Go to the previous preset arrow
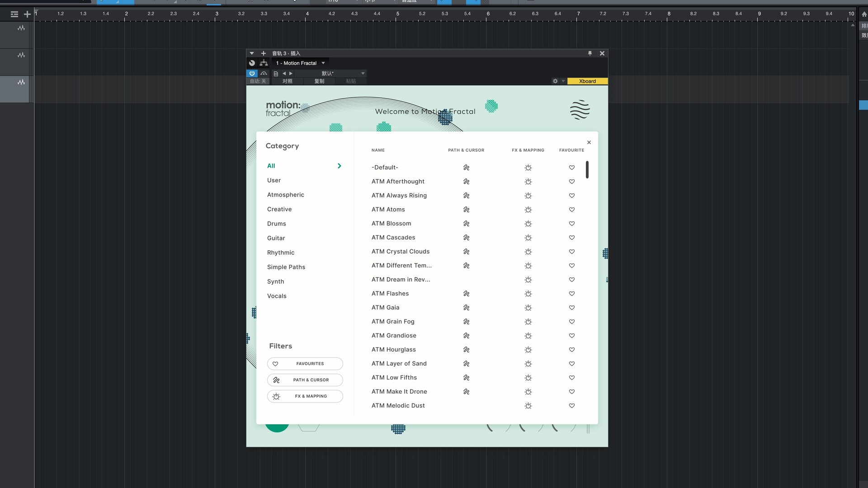Viewport: 868px width, 488px height. [x=284, y=73]
